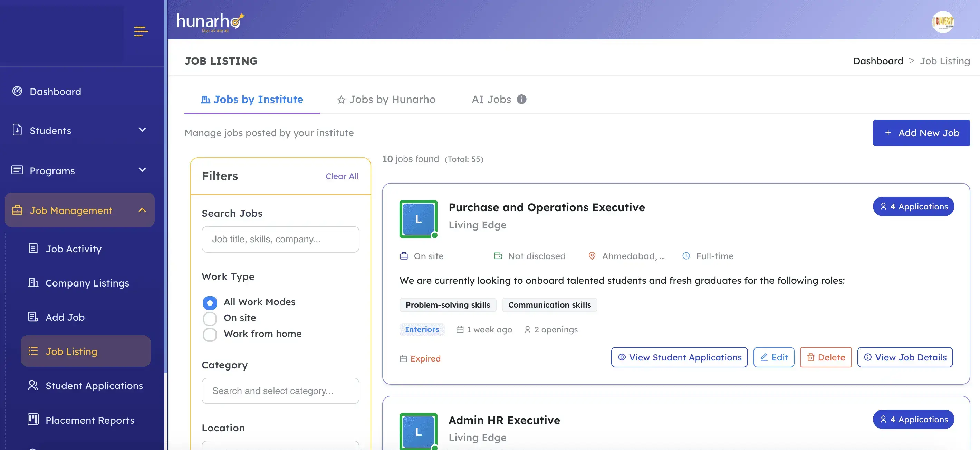The image size is (980, 450).
Task: Click the Problem-solving skills tag
Action: coord(448,305)
